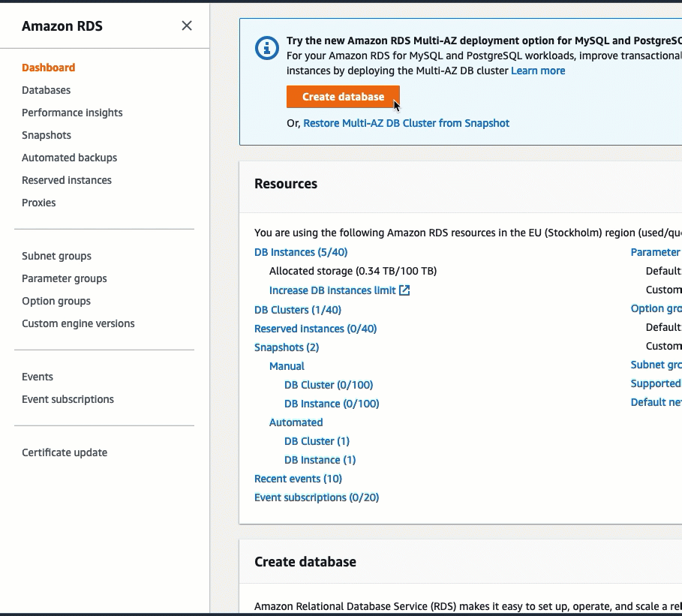Open Event subscriptions (0/20)
Screen dimensions: 682x616
pyautogui.click(x=316, y=497)
